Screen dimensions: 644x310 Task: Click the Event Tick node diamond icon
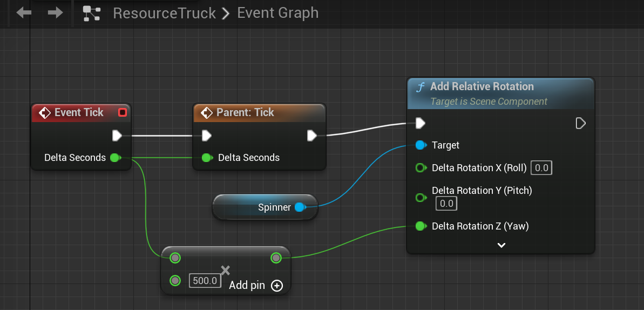click(x=44, y=112)
